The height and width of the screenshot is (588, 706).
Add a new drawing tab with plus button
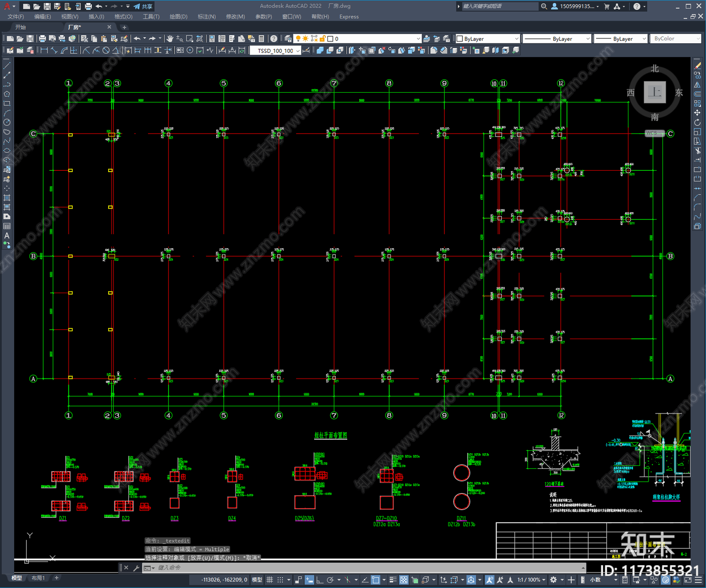pyautogui.click(x=124, y=27)
